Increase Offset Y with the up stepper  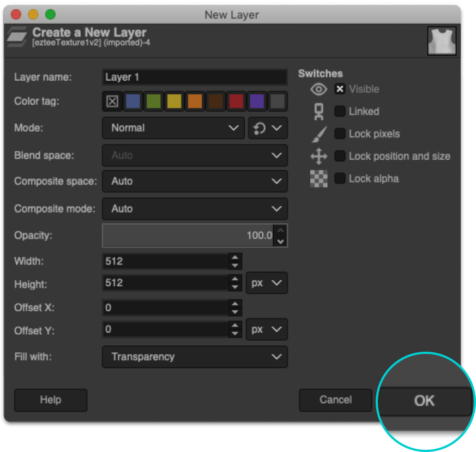tap(235, 326)
